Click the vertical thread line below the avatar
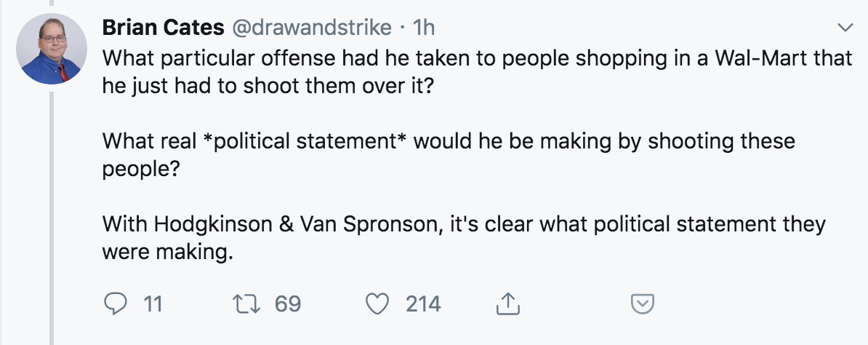 click(52, 218)
